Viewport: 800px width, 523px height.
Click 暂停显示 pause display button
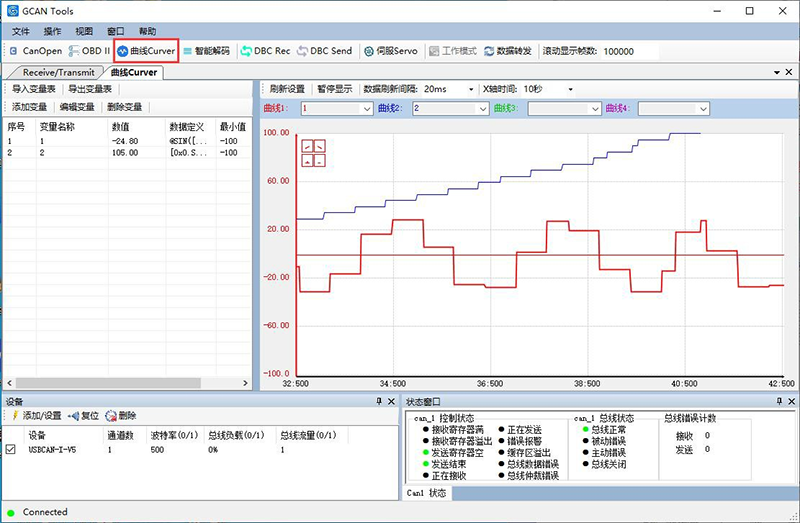(x=334, y=88)
